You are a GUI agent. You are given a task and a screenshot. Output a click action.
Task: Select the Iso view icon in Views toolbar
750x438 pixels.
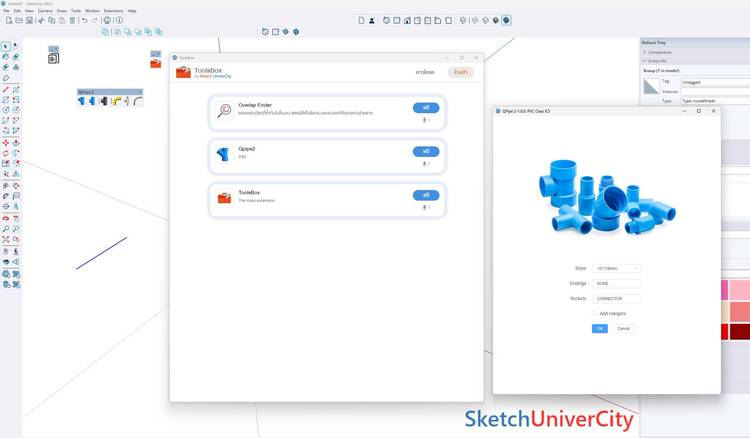[386, 21]
